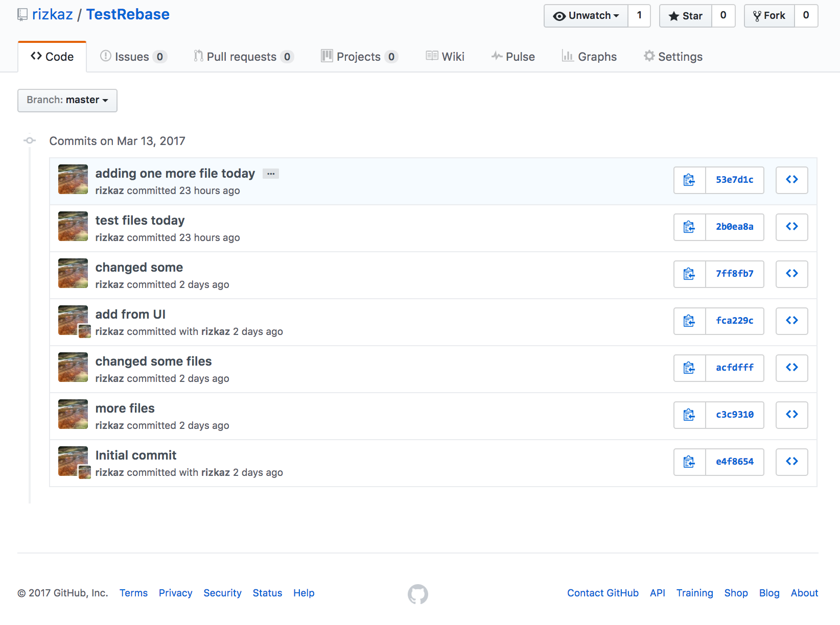This screenshot has width=840, height=625.
Task: Browse repository at 'Initial commit' commit
Action: coord(792,462)
